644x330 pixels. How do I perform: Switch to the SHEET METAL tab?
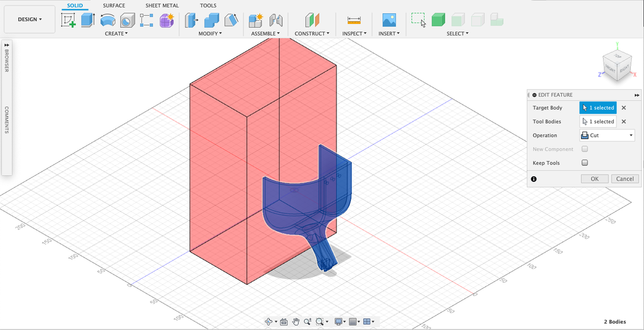click(x=162, y=6)
